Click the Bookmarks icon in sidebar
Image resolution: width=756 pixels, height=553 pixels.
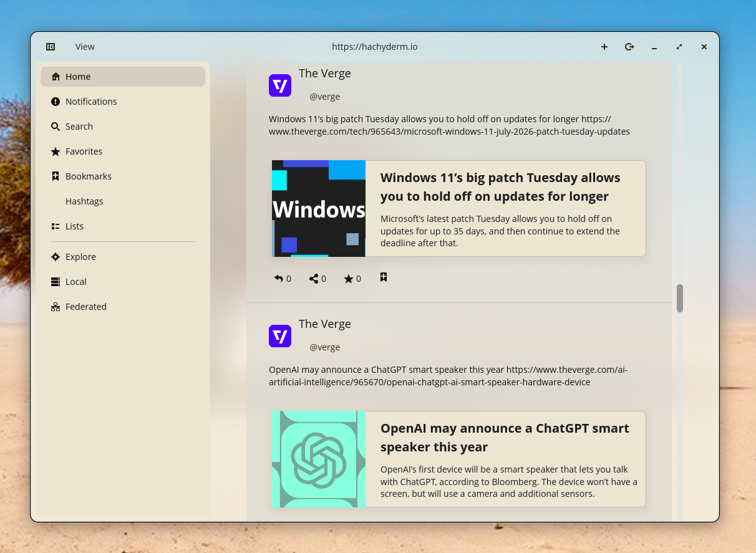[x=56, y=176]
